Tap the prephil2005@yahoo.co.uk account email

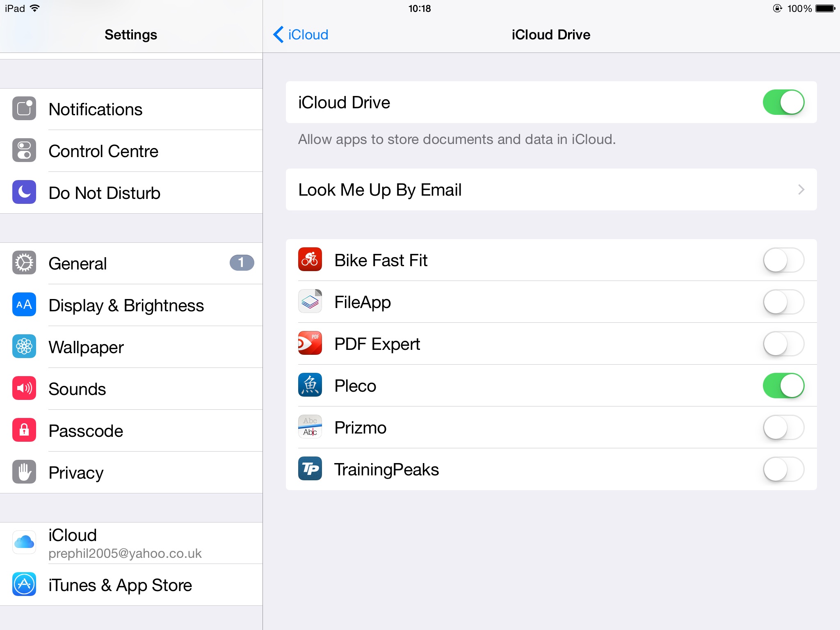click(x=125, y=553)
